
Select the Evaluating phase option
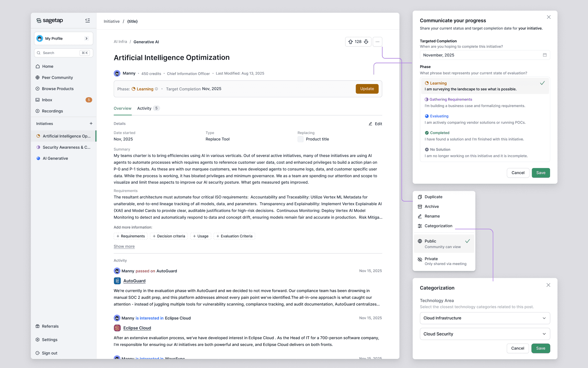(x=439, y=116)
